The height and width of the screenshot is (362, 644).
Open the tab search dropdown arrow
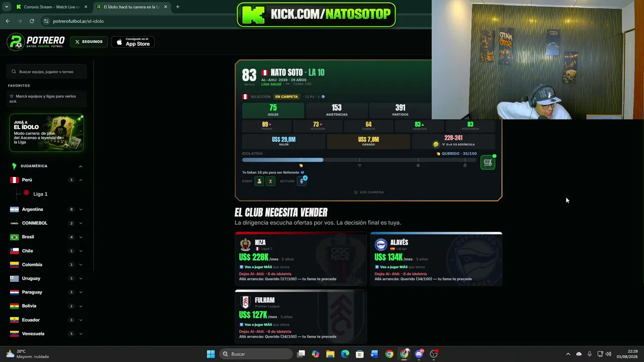coord(7,7)
